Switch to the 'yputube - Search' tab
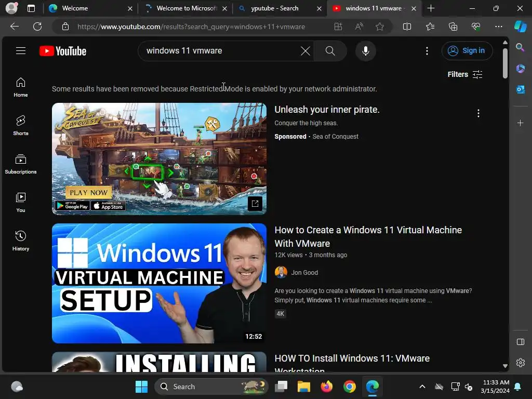532x399 pixels. (x=280, y=8)
